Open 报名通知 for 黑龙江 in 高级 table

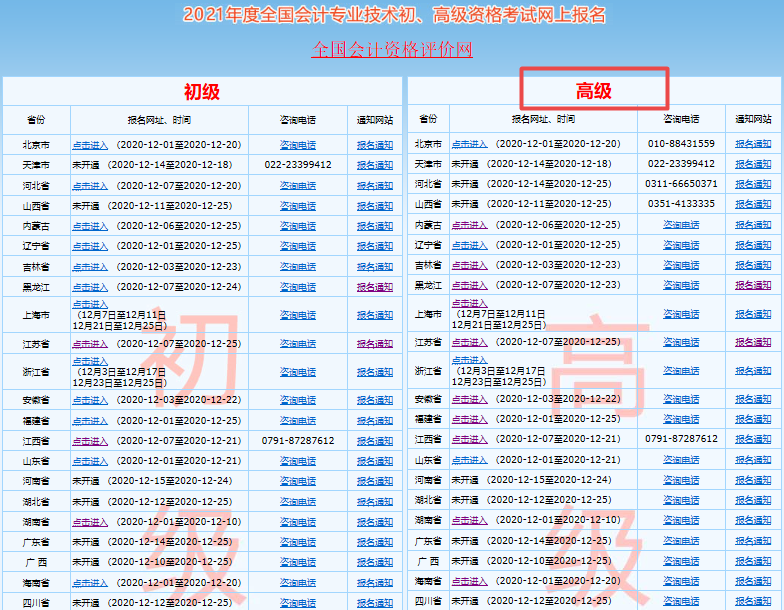(x=753, y=286)
